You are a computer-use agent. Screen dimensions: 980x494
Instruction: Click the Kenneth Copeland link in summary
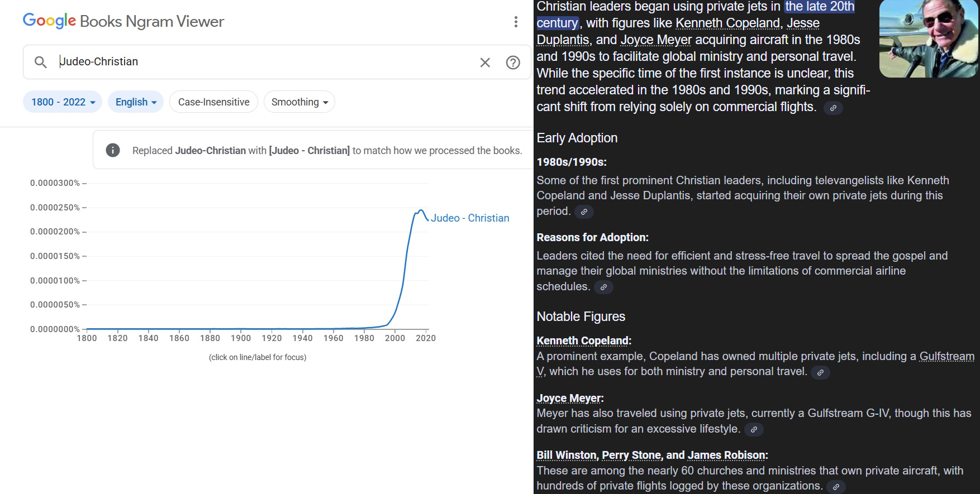727,23
